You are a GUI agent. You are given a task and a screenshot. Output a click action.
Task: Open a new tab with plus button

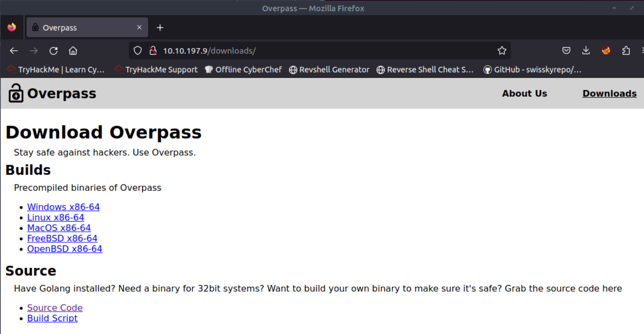tap(160, 28)
